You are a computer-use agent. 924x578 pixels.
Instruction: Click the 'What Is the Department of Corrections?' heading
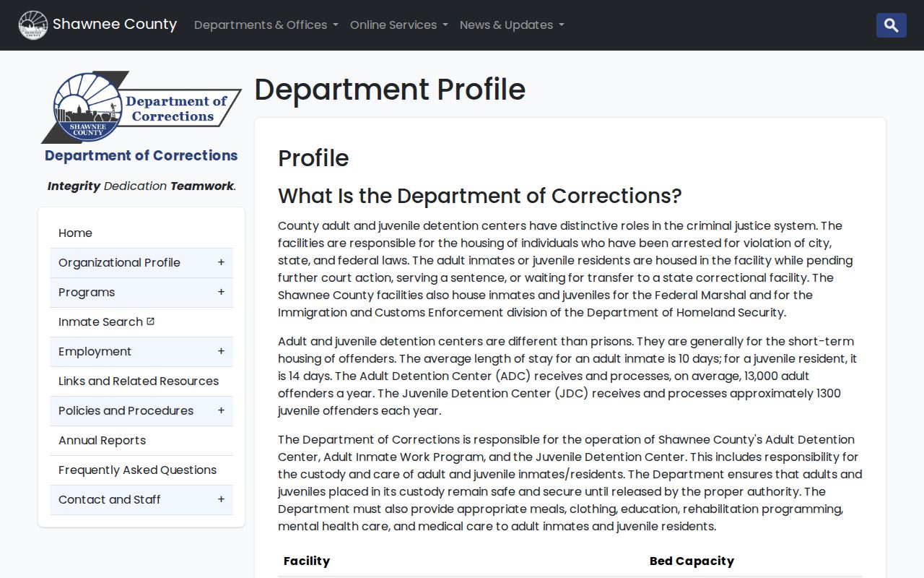(x=480, y=196)
